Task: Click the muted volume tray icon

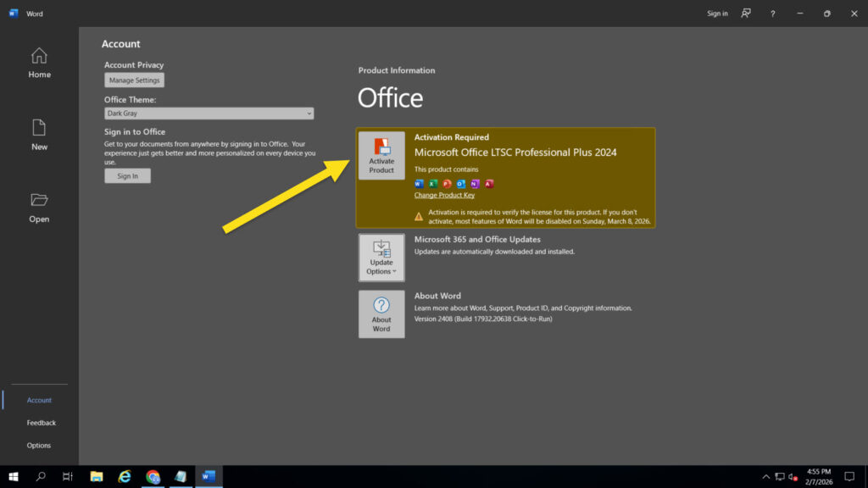Action: (x=793, y=476)
